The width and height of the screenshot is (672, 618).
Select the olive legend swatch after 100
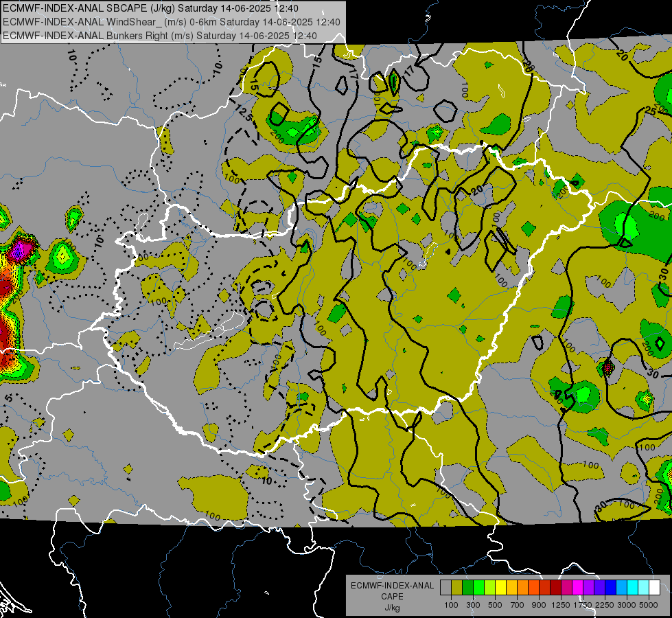pos(457,587)
